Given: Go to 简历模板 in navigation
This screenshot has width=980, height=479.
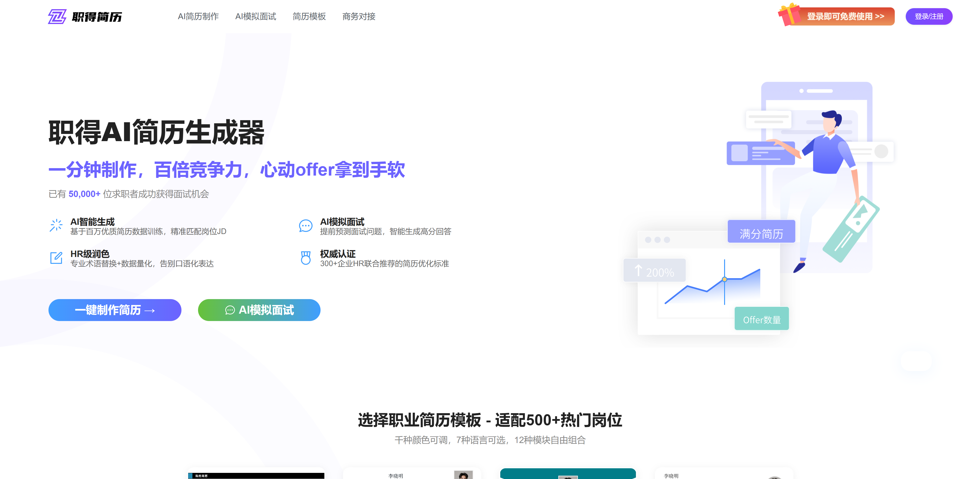Looking at the screenshot, I should point(309,16).
